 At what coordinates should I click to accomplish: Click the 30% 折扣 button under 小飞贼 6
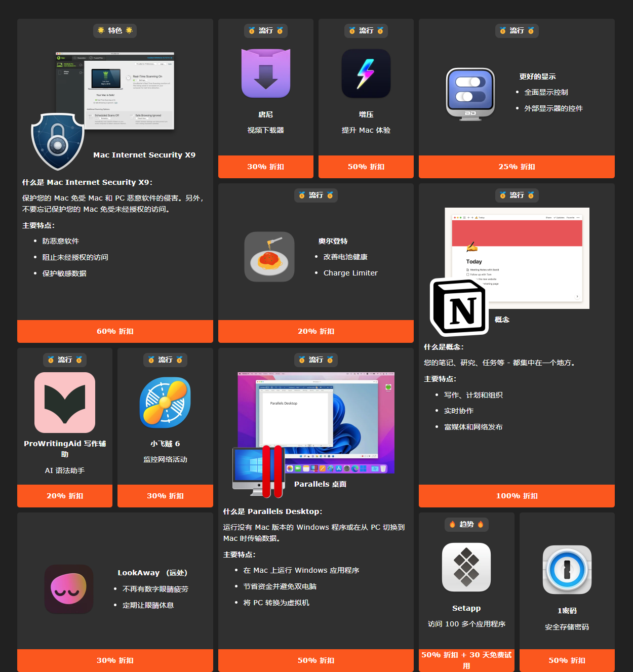165,496
